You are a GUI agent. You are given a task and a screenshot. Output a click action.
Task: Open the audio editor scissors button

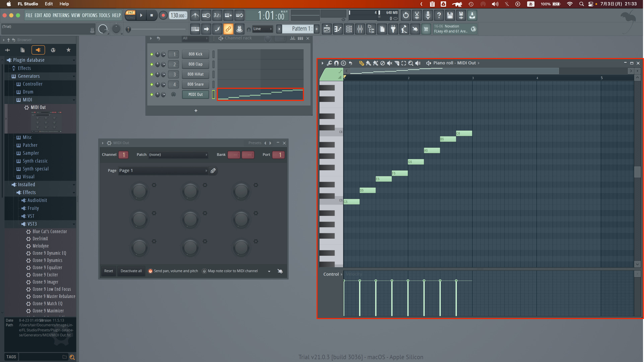[x=417, y=15]
